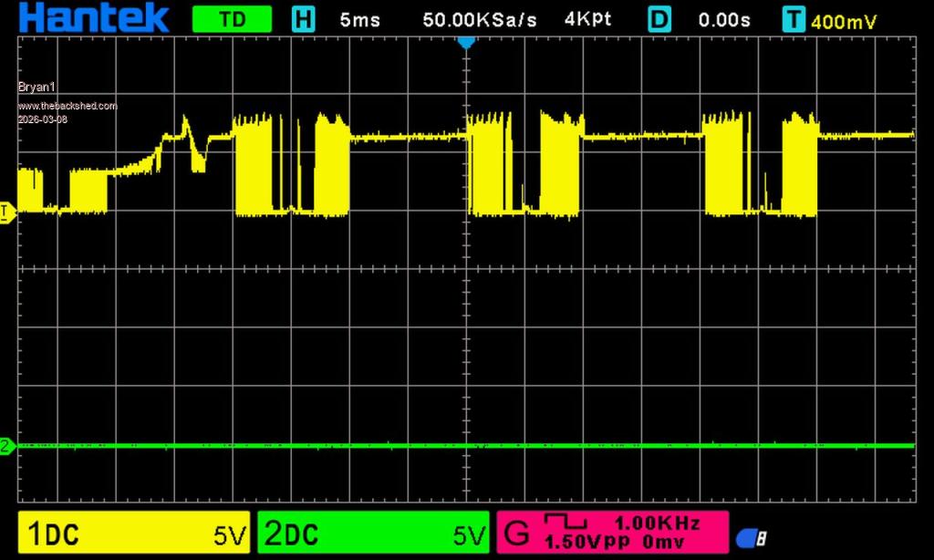Click the G generator label

pos(515,534)
